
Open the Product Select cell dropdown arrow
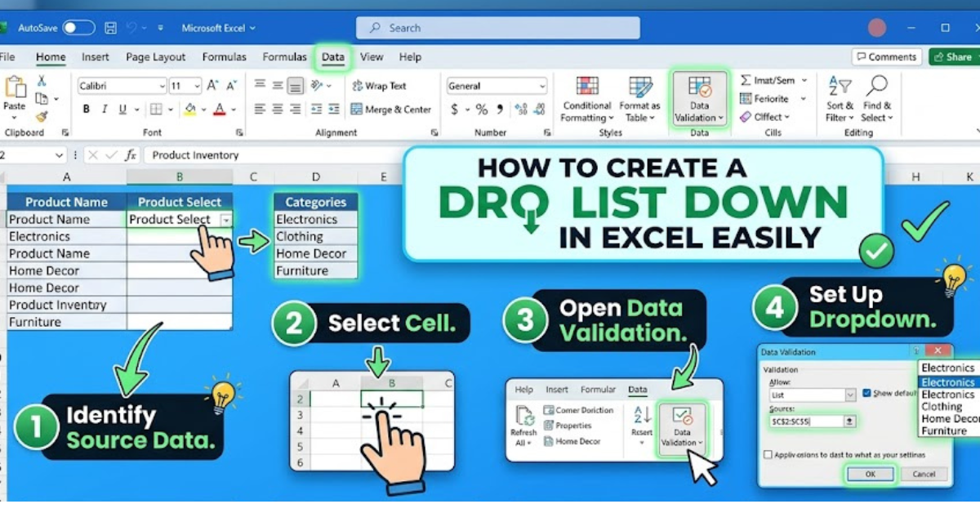[x=225, y=220]
